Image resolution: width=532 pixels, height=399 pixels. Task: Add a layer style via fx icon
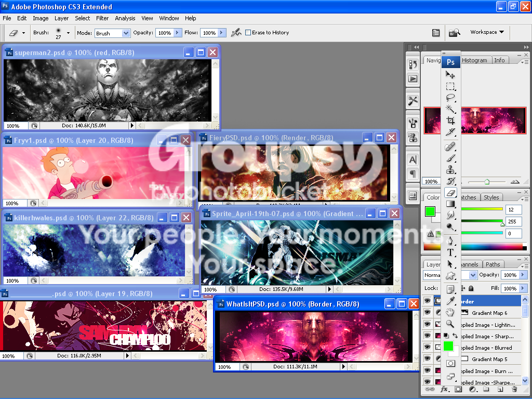point(445,389)
